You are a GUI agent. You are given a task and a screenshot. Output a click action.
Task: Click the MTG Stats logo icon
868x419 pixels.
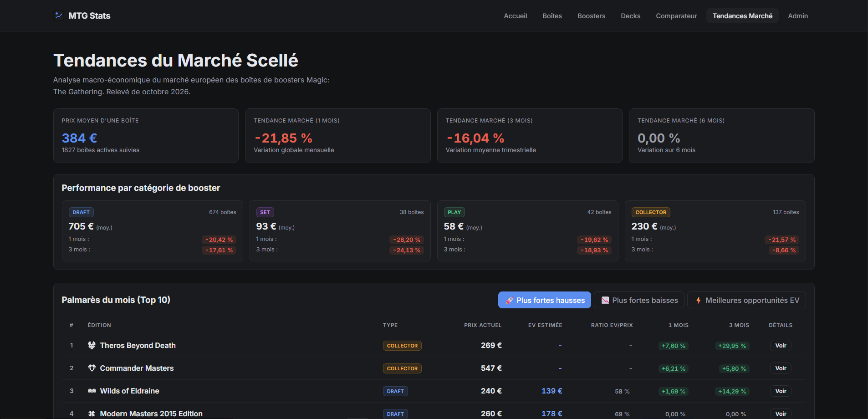(x=59, y=15)
